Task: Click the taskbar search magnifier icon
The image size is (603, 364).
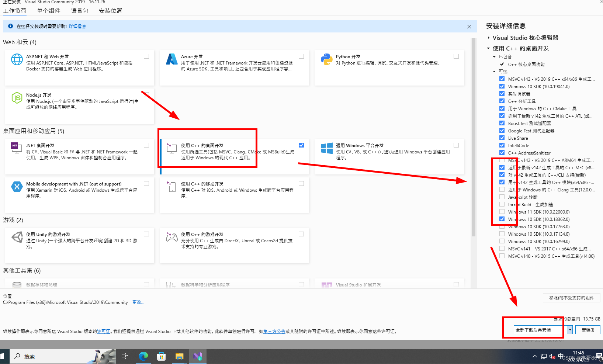Action: pos(17,356)
